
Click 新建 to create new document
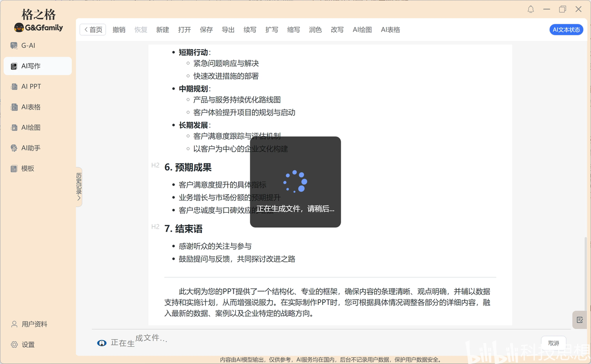point(163,30)
